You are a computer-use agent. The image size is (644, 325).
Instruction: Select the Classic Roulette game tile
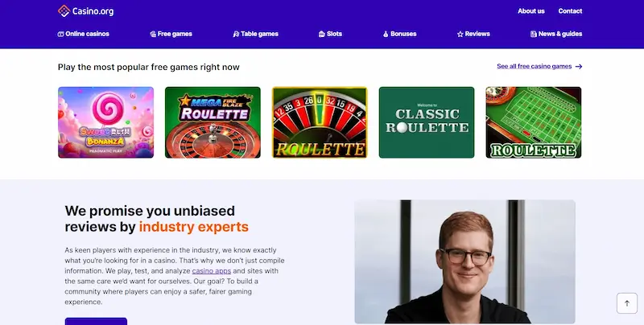coord(427,122)
